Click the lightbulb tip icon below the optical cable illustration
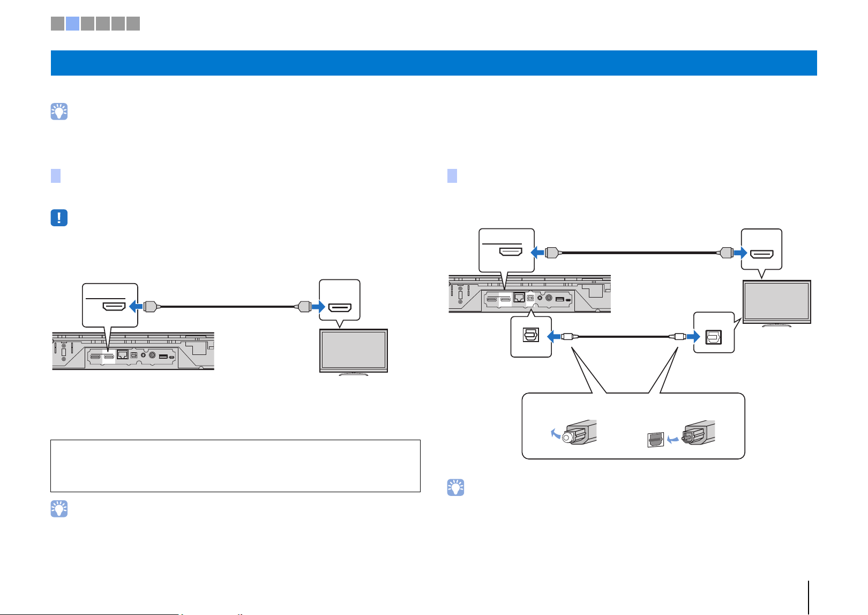This screenshot has height=615, width=868. (x=455, y=487)
